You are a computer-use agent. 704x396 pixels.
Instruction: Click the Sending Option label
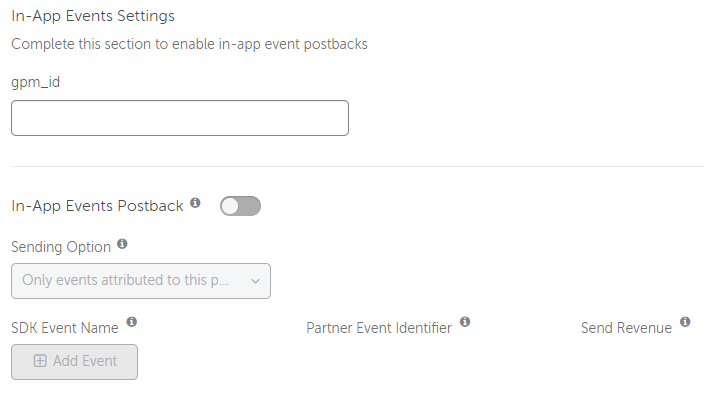coord(61,247)
